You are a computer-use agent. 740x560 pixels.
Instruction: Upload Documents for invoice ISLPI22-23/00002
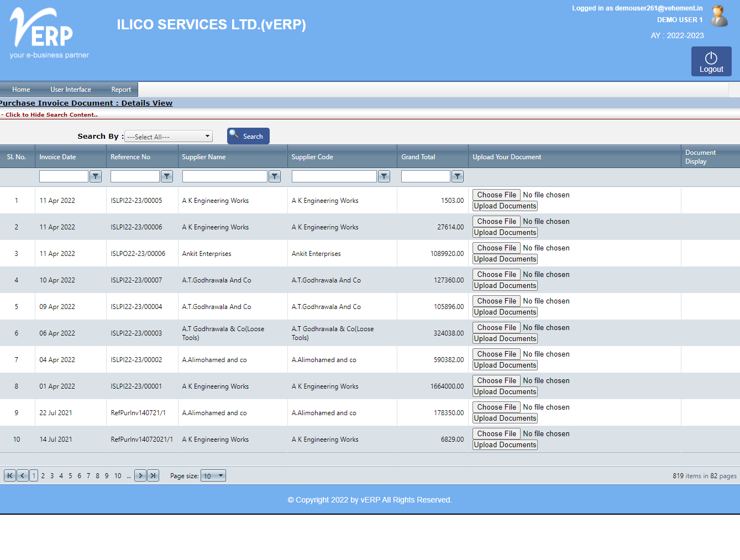click(x=505, y=365)
